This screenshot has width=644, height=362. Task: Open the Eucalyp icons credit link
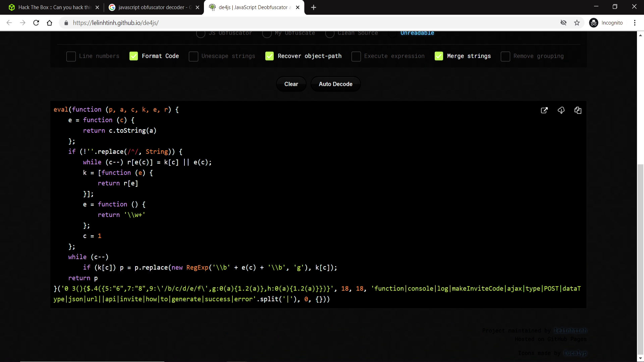pyautogui.click(x=575, y=353)
